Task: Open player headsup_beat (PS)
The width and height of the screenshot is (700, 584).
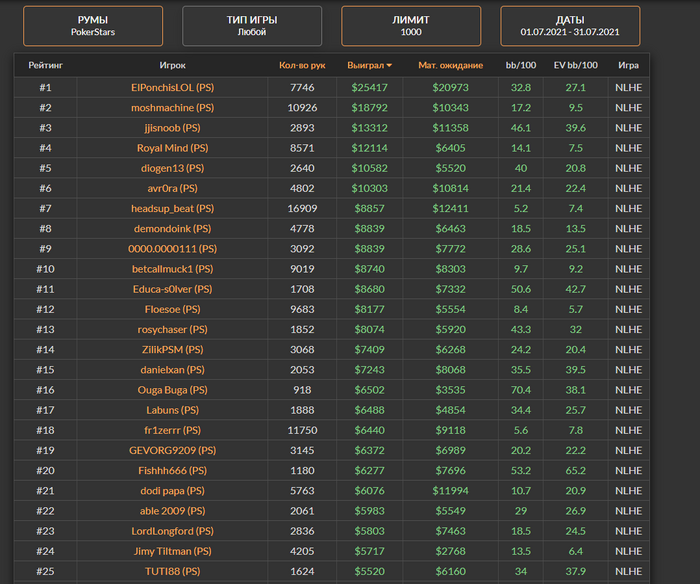Action: [x=172, y=209]
